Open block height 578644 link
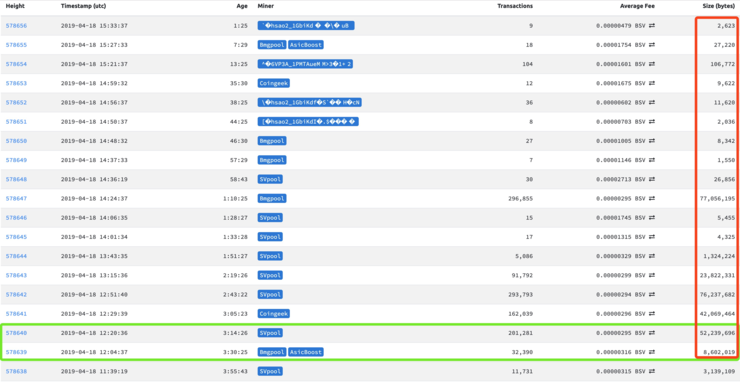The image size is (740, 382). click(16, 256)
